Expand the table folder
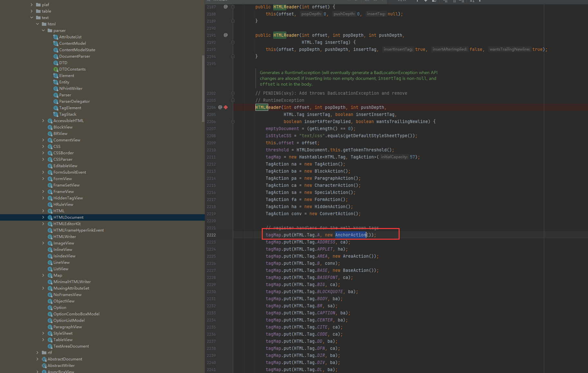 point(32,11)
